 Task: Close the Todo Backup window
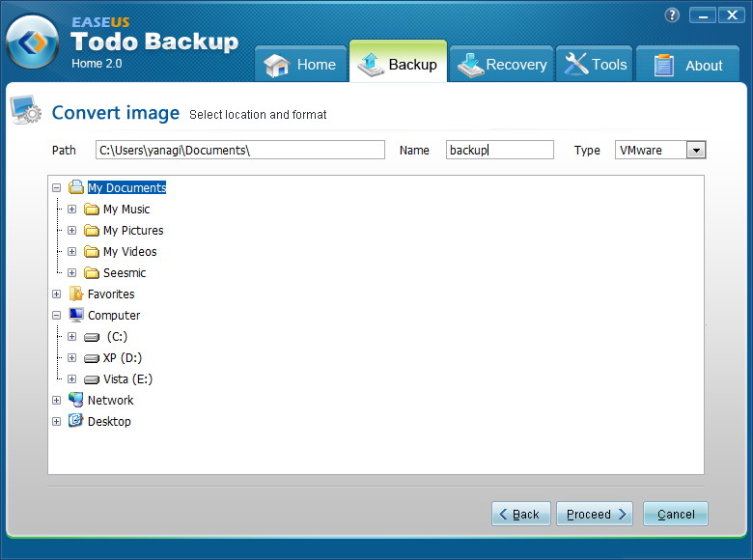click(732, 15)
